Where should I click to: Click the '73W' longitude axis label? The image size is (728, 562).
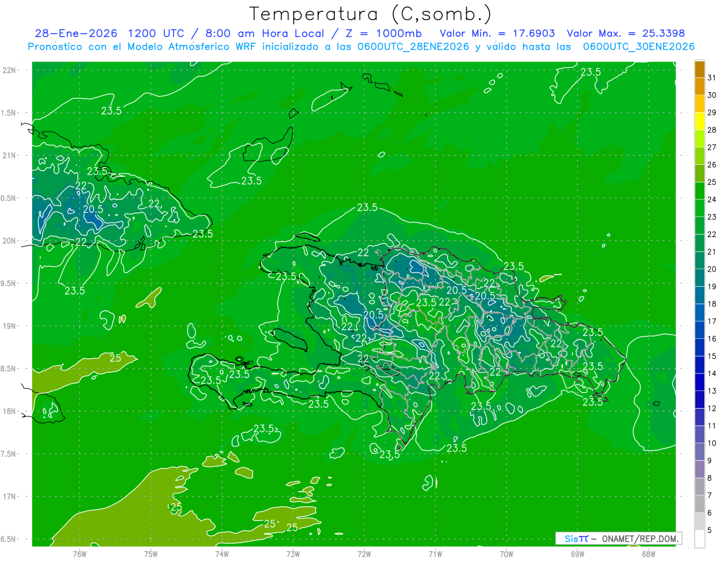pyautogui.click(x=293, y=554)
